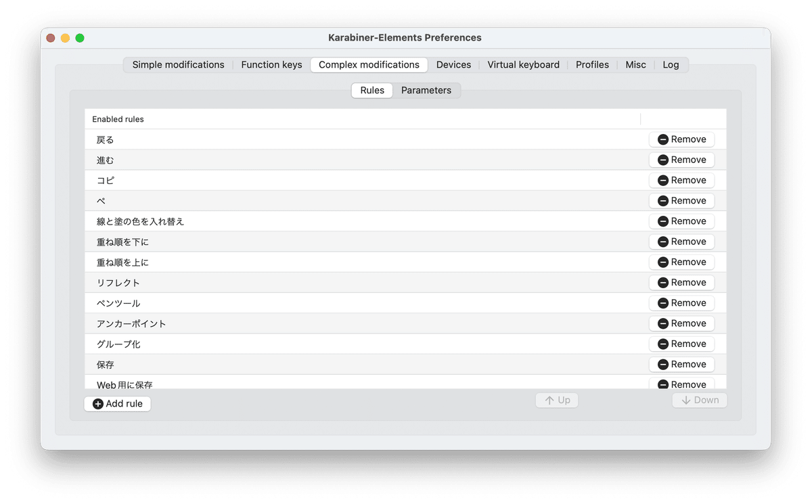
Task: Open the Function keys tab
Action: click(x=271, y=65)
